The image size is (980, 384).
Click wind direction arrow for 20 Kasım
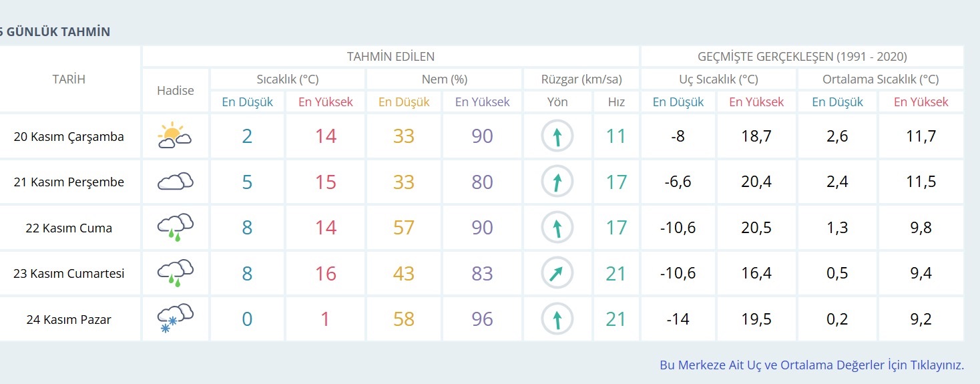point(557,136)
